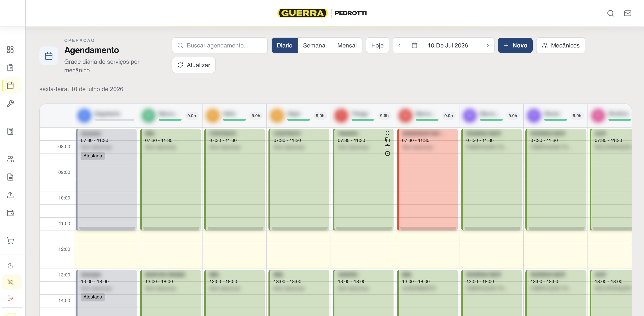Open the wallet sidebar icon

[10, 213]
